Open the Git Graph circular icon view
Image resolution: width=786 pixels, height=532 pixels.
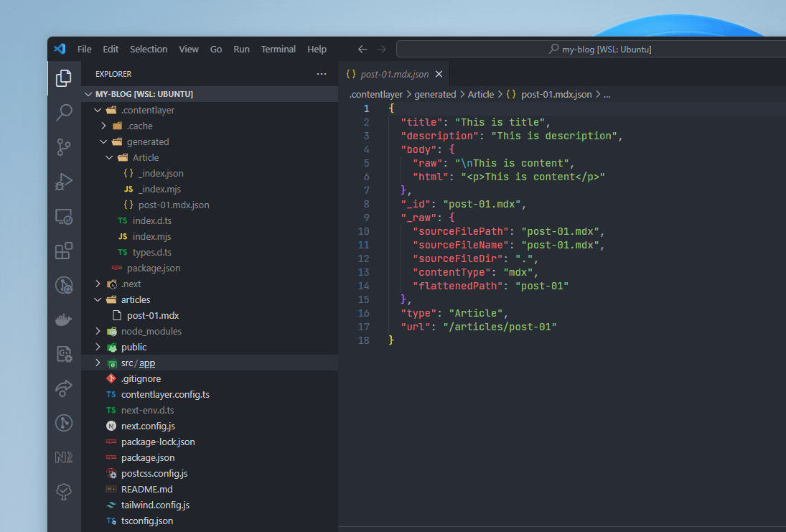coord(64,423)
